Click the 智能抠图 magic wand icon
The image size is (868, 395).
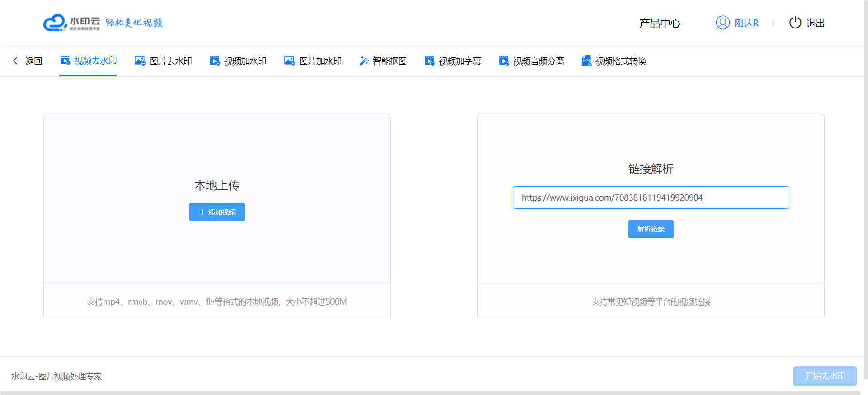click(364, 61)
